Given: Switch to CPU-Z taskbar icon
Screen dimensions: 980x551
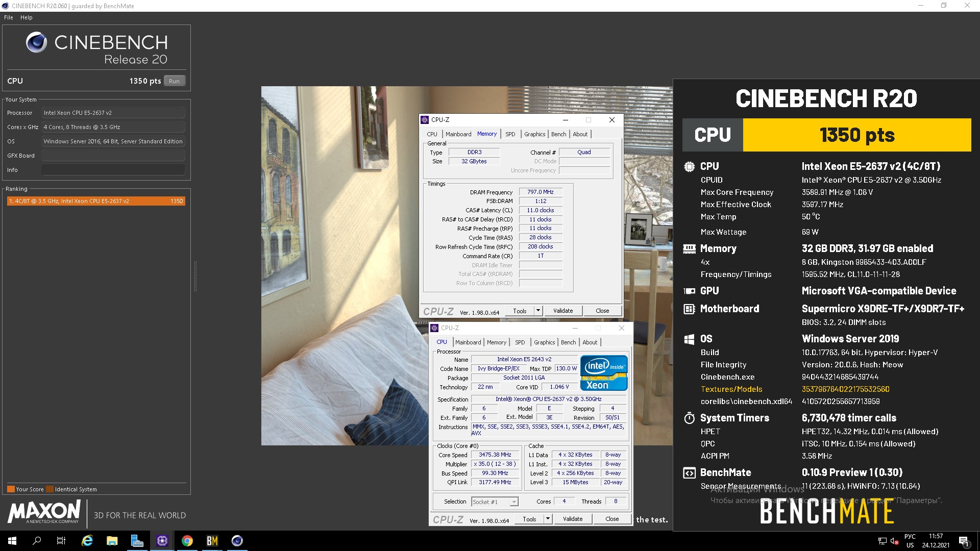Looking at the screenshot, I should [x=162, y=541].
